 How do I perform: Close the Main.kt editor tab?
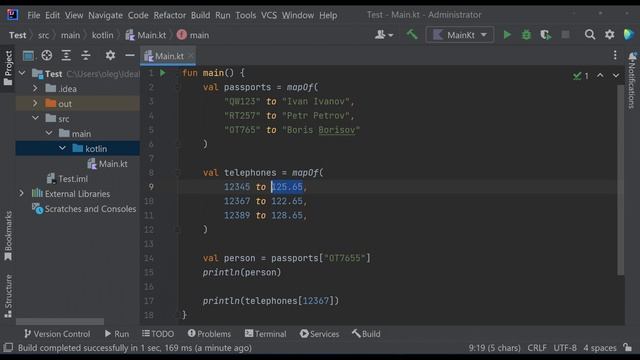tap(190, 56)
